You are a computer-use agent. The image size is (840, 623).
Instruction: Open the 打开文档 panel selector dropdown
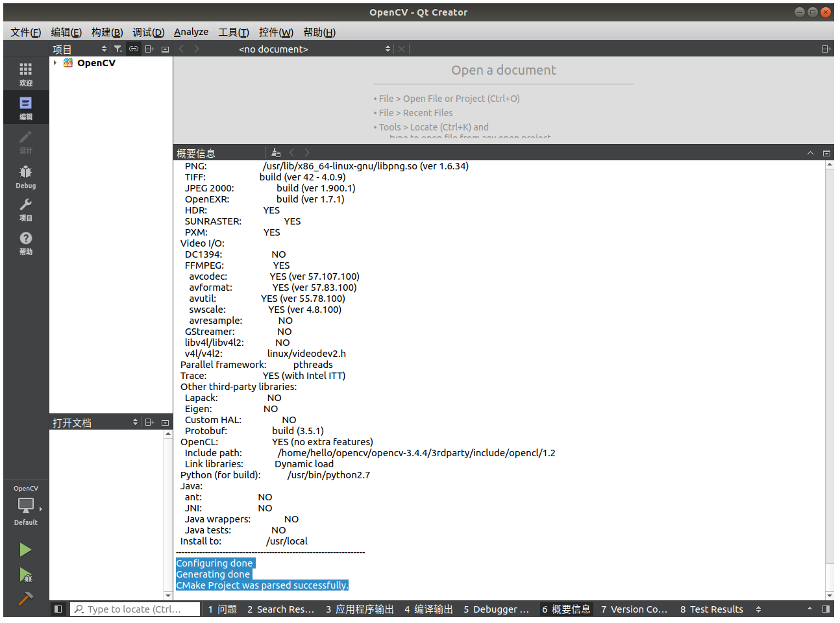tap(95, 422)
